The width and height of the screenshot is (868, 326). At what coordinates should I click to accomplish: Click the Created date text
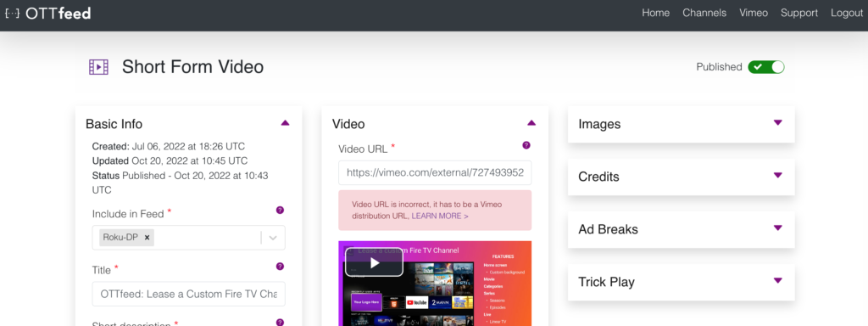tap(169, 146)
